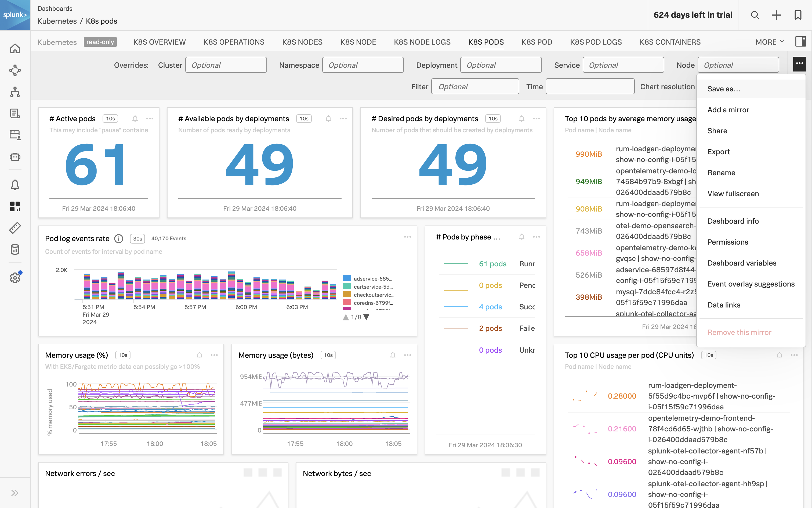Switch to K8S POD LOGS tab
Viewport: 812px width, 508px height.
pyautogui.click(x=596, y=42)
